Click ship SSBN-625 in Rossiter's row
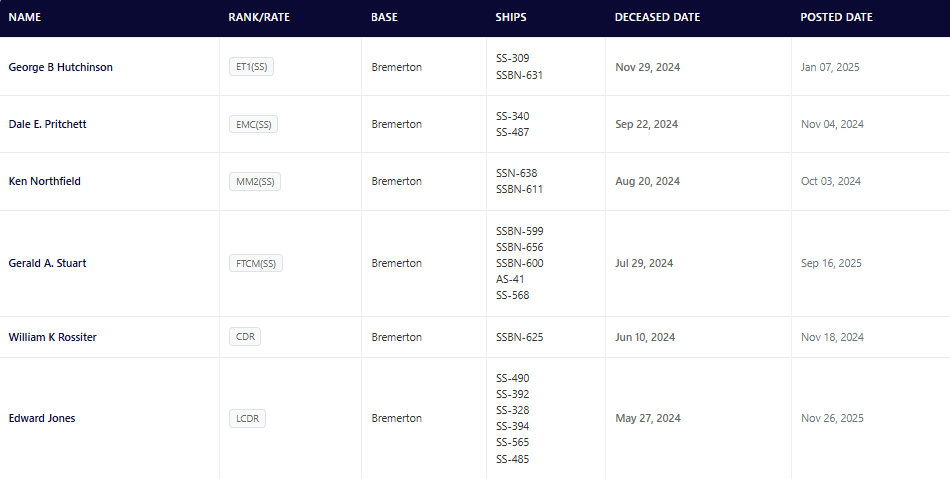This screenshot has height=479, width=950. (520, 337)
